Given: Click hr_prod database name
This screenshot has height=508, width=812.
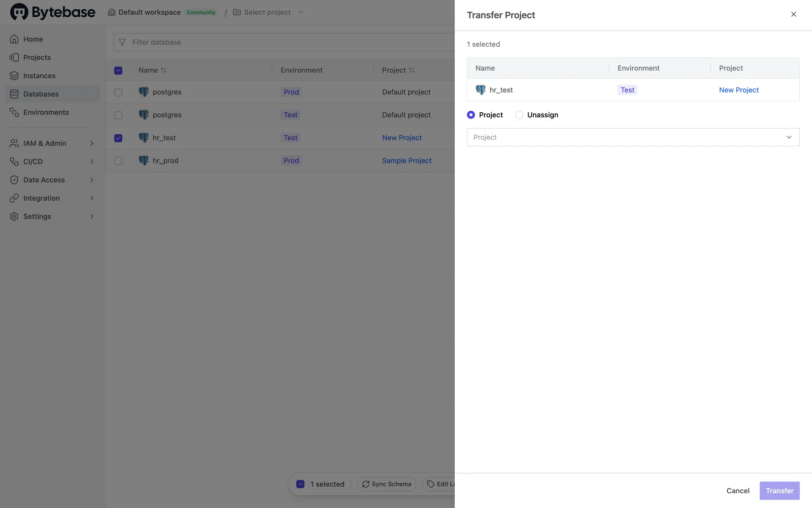Looking at the screenshot, I should [x=165, y=161].
